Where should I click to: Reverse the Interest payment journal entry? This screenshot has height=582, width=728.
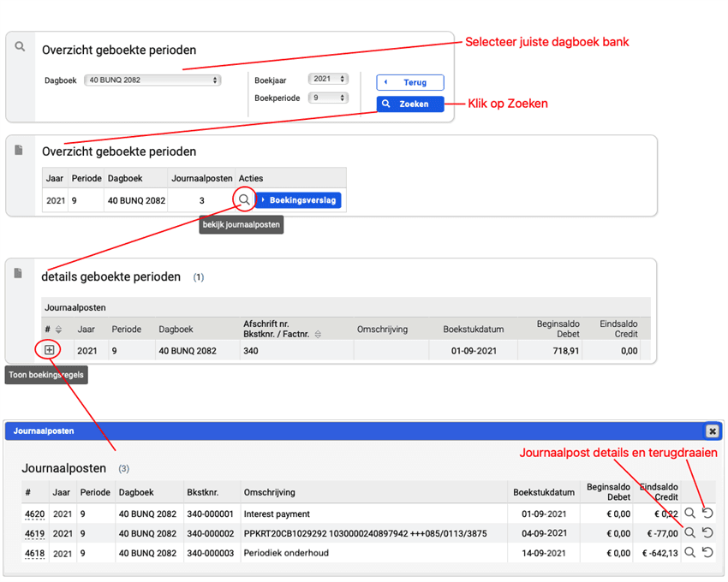point(707,513)
